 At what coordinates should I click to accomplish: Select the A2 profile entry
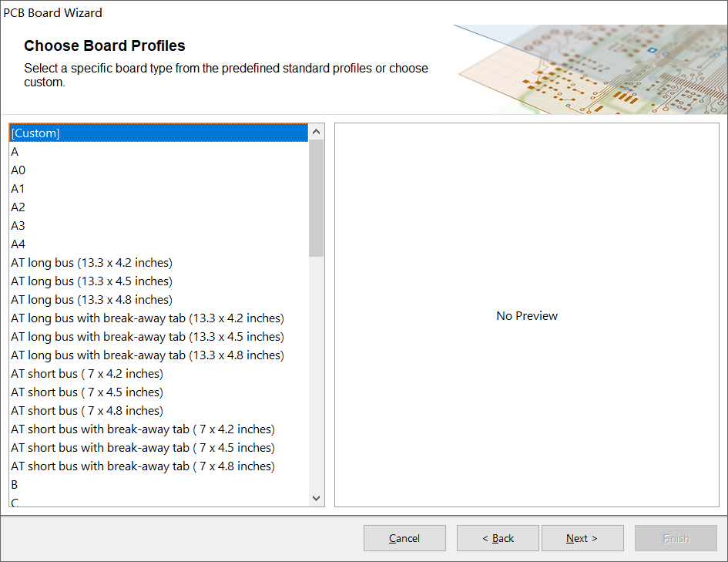[159, 207]
